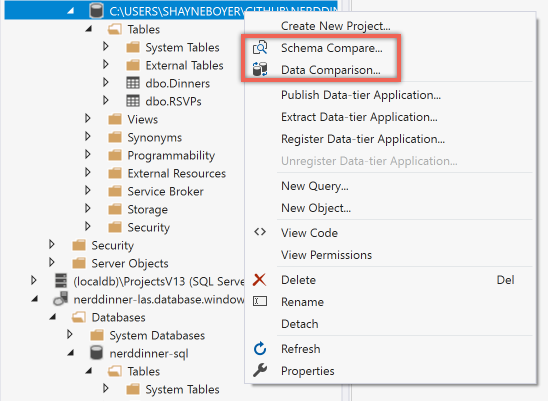This screenshot has height=401, width=548.
Task: Click the Rename icon in context menu
Action: [260, 301]
